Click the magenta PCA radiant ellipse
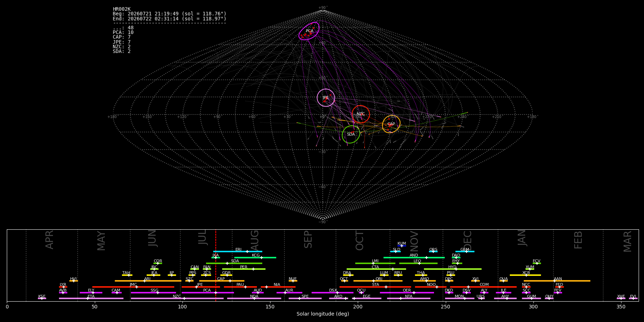This screenshot has width=644, height=322. [309, 31]
